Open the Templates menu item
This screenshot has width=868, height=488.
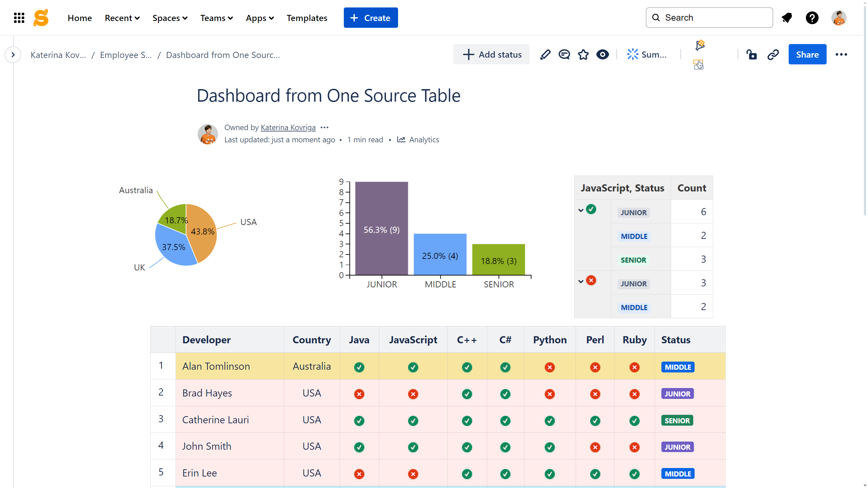point(307,18)
